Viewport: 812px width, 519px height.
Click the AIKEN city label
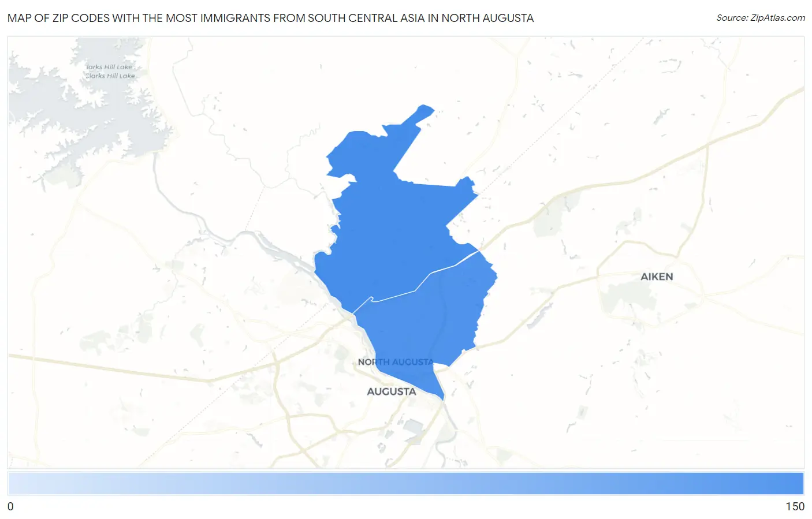657,277
